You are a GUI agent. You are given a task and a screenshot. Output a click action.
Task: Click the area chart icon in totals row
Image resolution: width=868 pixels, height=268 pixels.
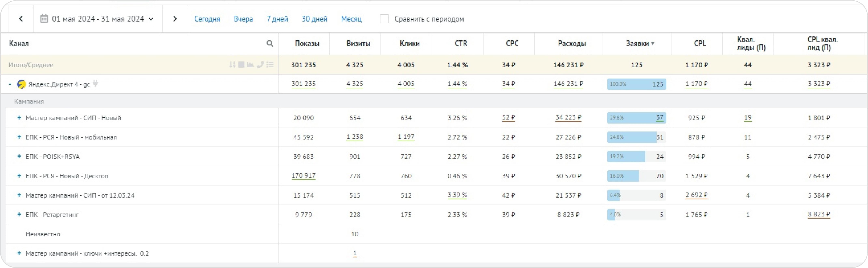(x=250, y=64)
